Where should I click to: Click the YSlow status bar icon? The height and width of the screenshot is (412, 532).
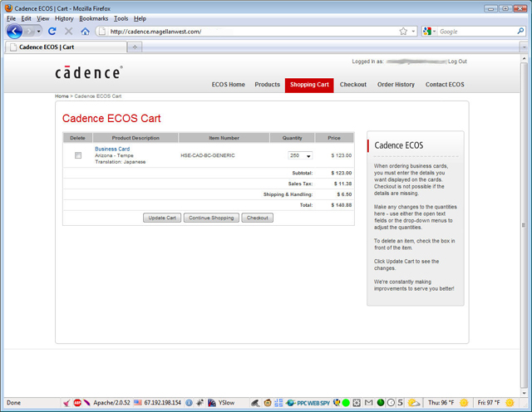coord(212,403)
